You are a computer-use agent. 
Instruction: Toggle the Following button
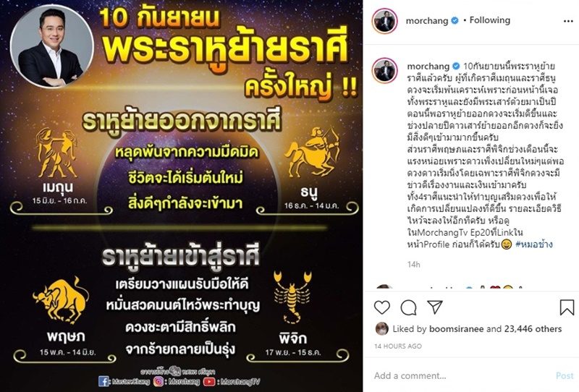pos(490,20)
